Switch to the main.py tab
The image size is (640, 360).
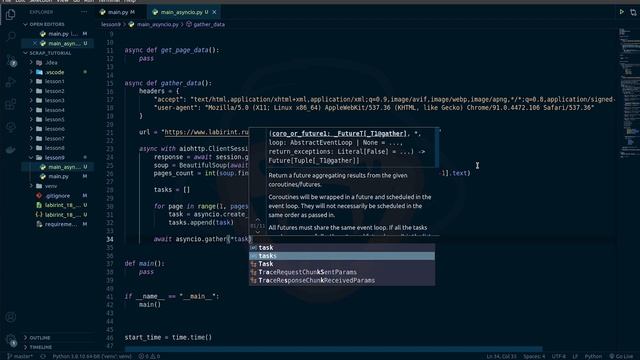click(x=118, y=12)
